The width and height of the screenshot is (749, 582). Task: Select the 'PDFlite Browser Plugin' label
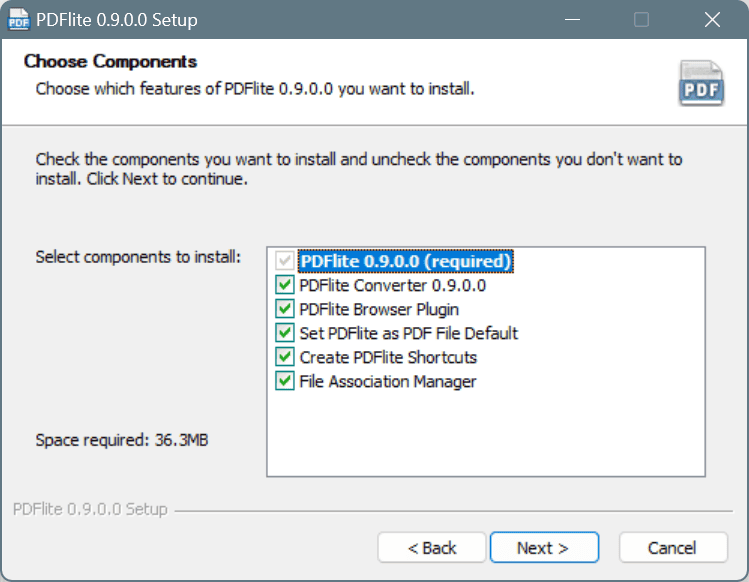click(379, 310)
